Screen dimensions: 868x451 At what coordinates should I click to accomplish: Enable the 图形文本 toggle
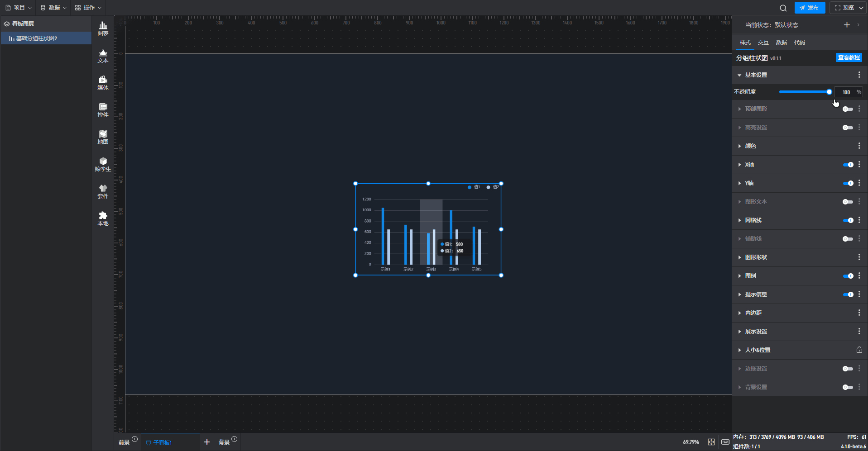(848, 202)
